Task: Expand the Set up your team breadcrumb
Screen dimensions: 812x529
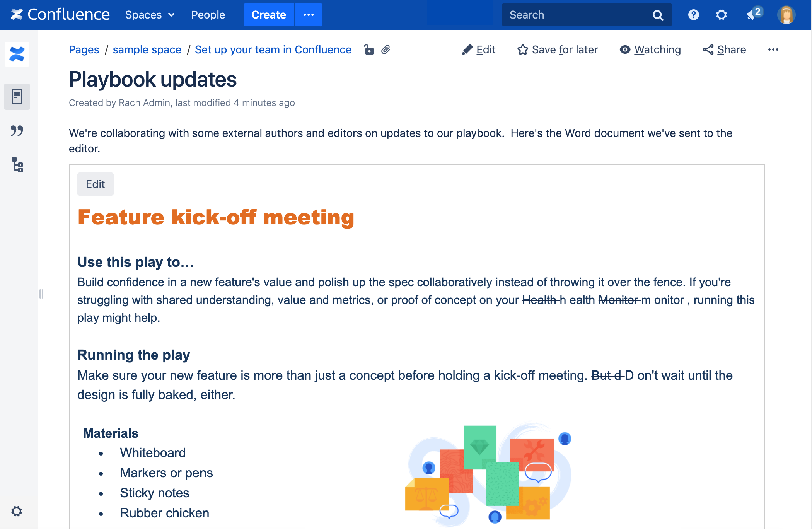Action: [x=273, y=50]
